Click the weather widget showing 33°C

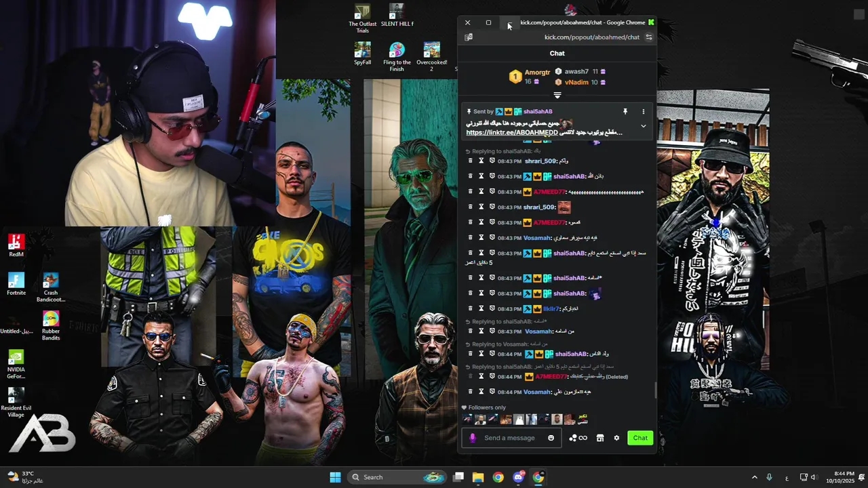[26, 477]
